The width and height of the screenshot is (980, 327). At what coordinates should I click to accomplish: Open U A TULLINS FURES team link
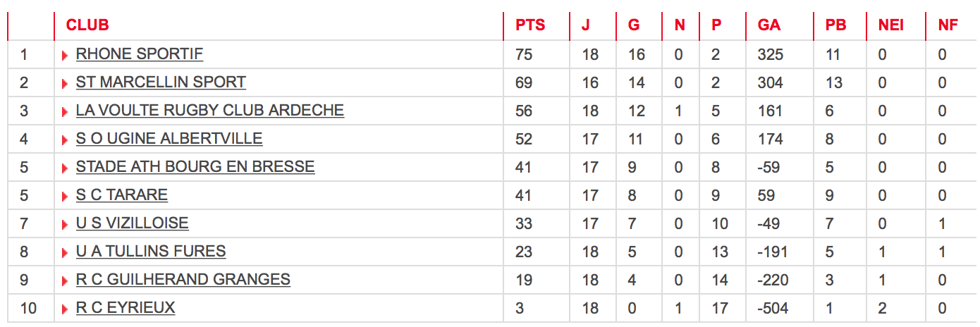click(151, 252)
